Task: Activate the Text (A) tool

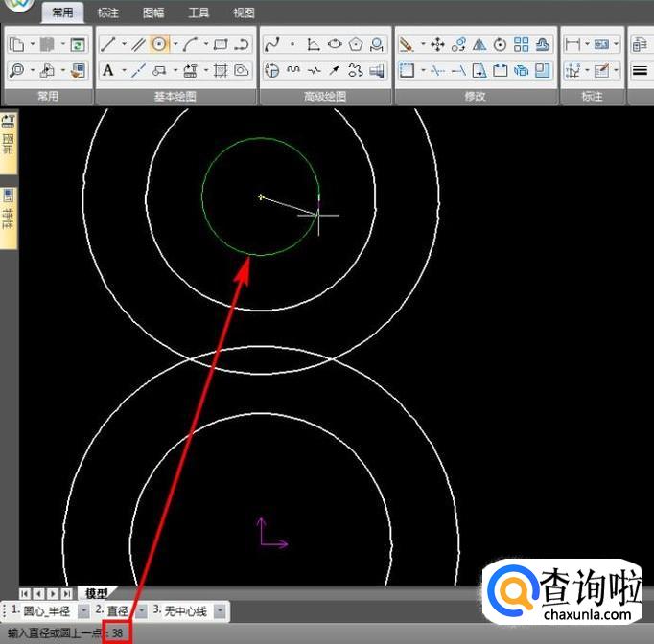Action: point(108,70)
